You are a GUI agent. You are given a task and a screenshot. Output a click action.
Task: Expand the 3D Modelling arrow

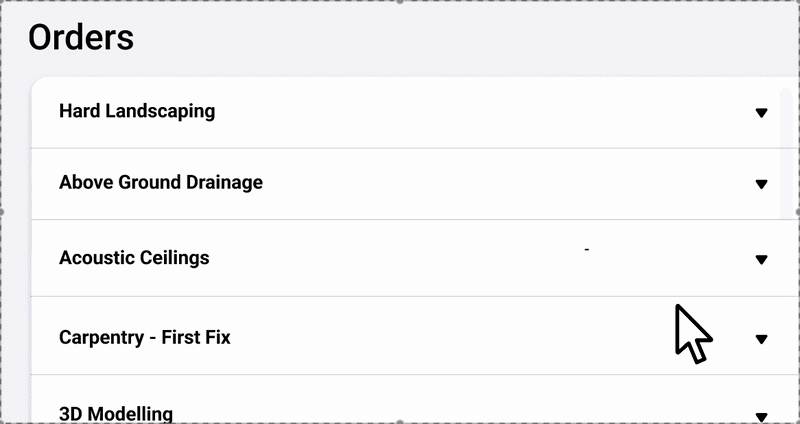point(761,416)
